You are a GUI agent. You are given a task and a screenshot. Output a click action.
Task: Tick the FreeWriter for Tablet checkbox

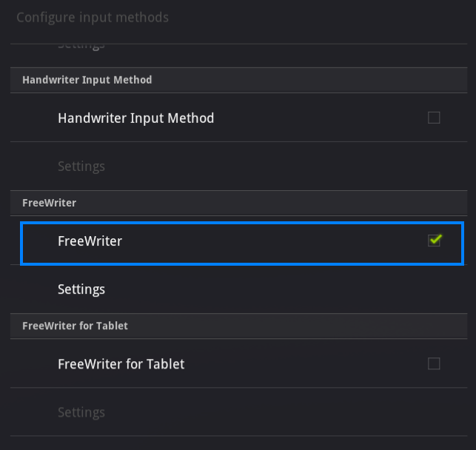[434, 363]
